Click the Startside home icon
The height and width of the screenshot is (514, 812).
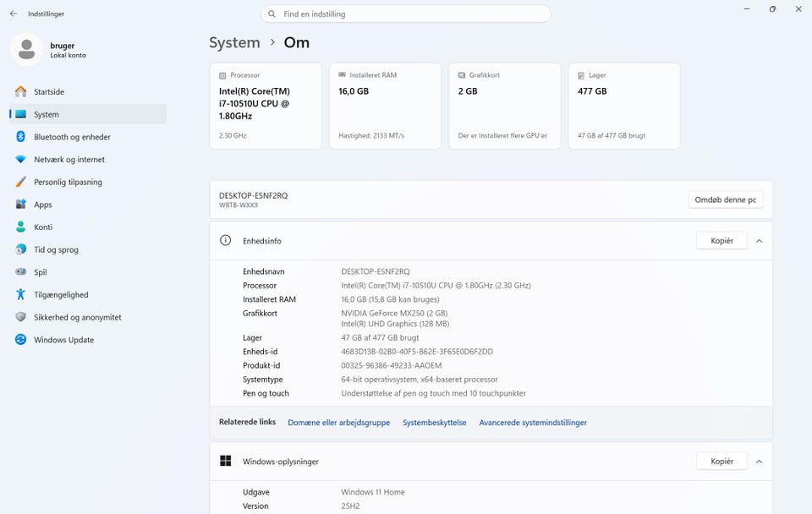(x=20, y=91)
